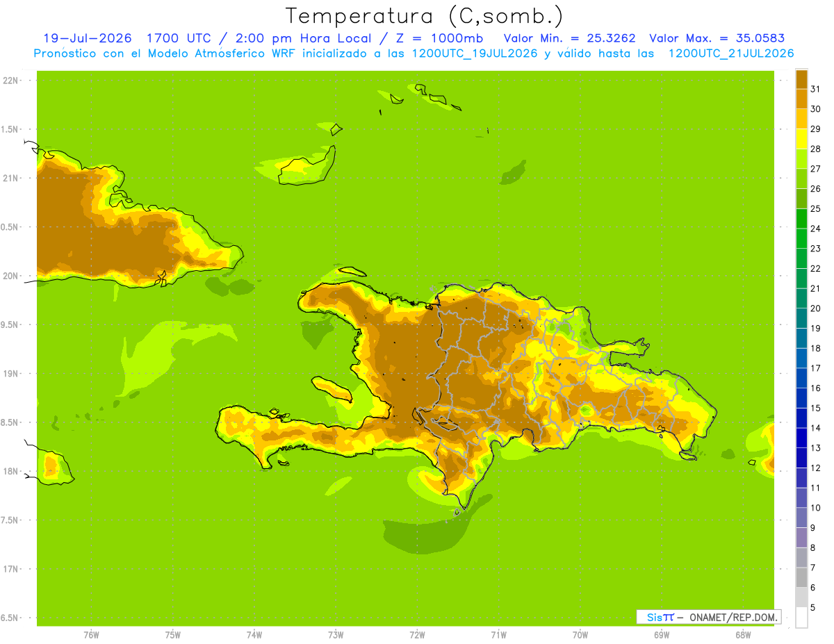Click the '71W' longitude axis label
834x644 pixels.
(x=498, y=634)
